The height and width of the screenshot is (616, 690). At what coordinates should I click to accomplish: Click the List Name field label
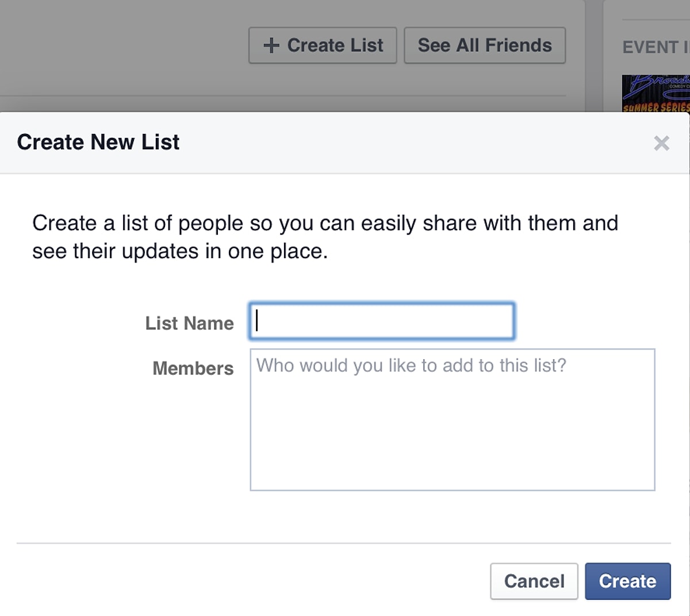point(190,323)
